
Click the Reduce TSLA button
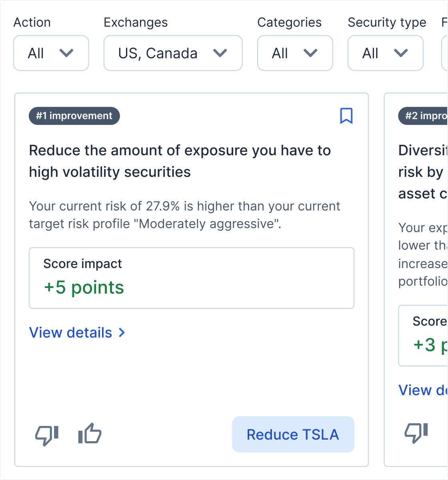(x=293, y=434)
